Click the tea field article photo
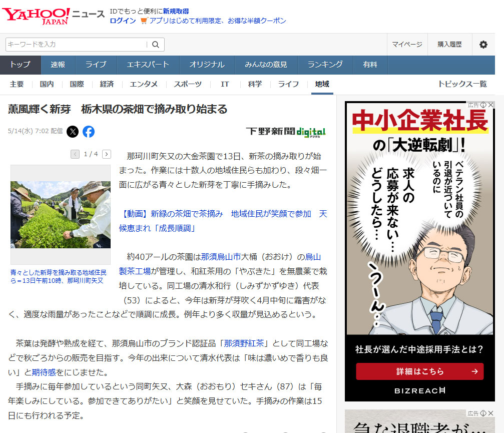504x433 pixels. 60,214
